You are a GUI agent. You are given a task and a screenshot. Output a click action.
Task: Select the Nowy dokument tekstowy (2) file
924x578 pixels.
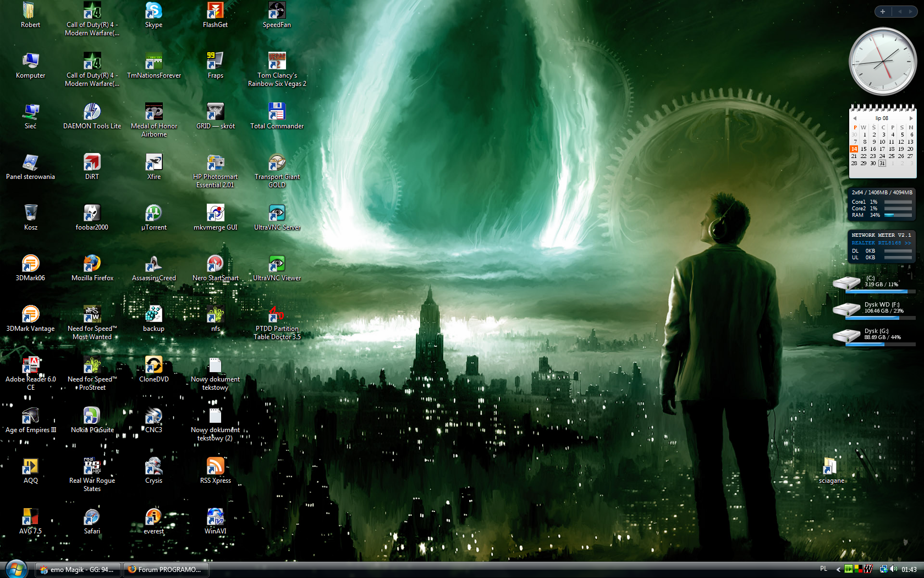coord(215,424)
